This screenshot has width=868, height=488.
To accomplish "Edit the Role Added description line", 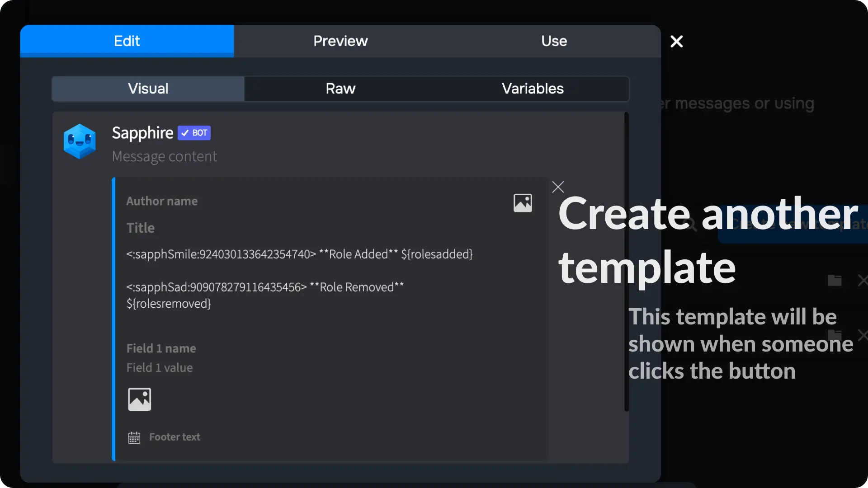I will (x=299, y=254).
